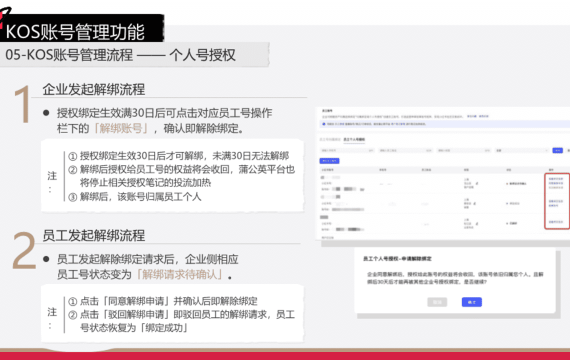570x360 pixels.
Task: Click the section heading '员工发起解绑流程'
Action: pos(93,235)
